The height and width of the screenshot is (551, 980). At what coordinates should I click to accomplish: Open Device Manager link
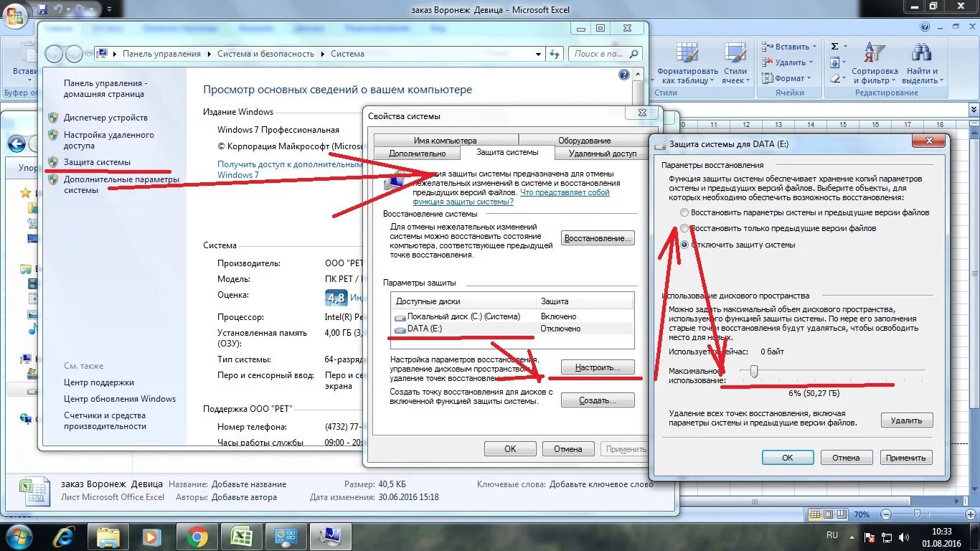tap(105, 118)
